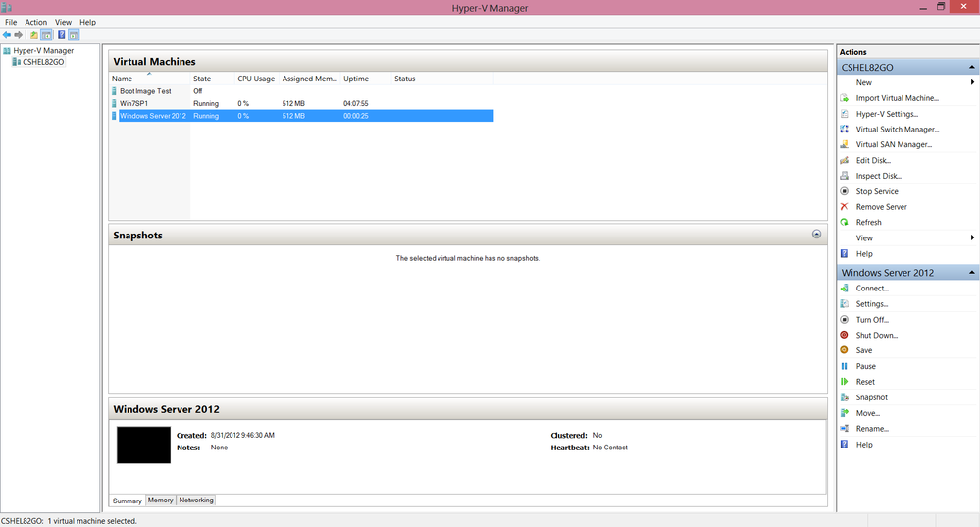Click the black VM preview thumbnail
The height and width of the screenshot is (527, 980).
coord(144,446)
